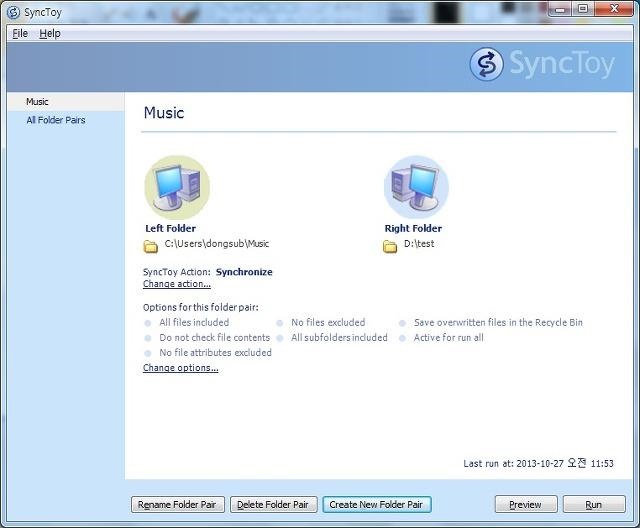Click the Preview button
Image resolution: width=640 pixels, height=528 pixels.
pyautogui.click(x=525, y=504)
